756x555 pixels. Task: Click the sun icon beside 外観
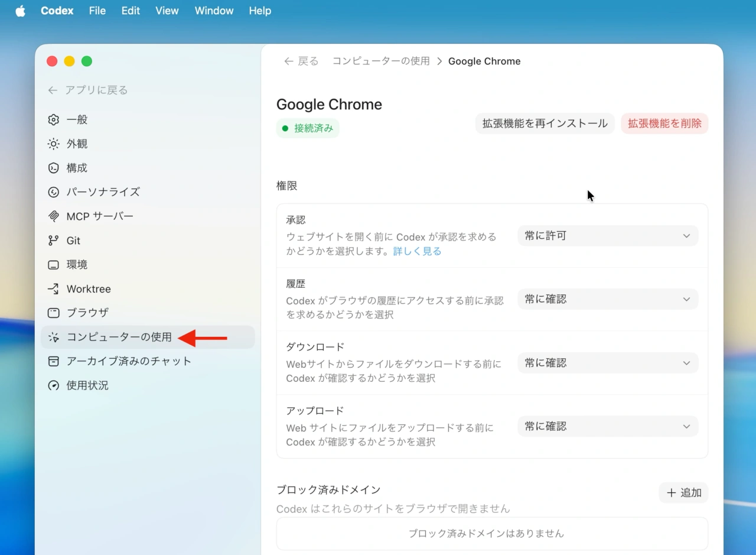coord(53,144)
